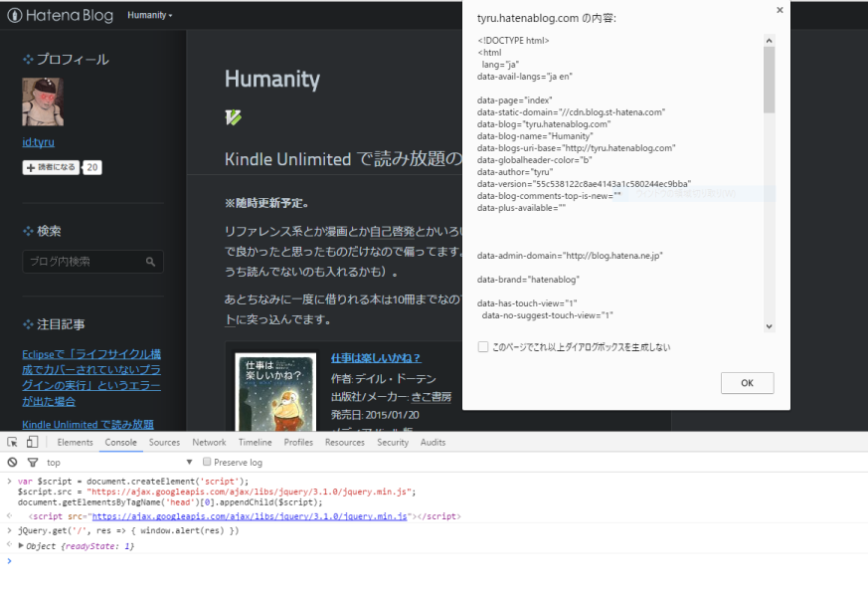The width and height of the screenshot is (868, 594).
Task: Click the dialog scrollbar up arrow
Action: pos(769,41)
